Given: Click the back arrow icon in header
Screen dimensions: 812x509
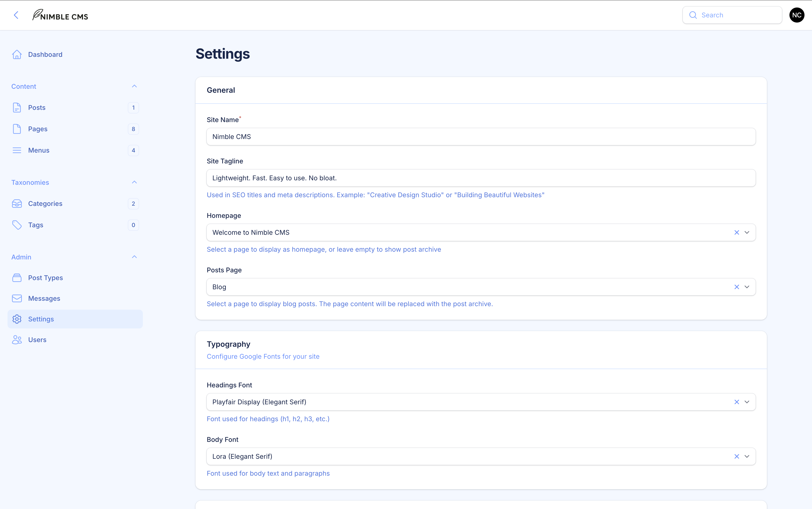Looking at the screenshot, I should click(16, 15).
